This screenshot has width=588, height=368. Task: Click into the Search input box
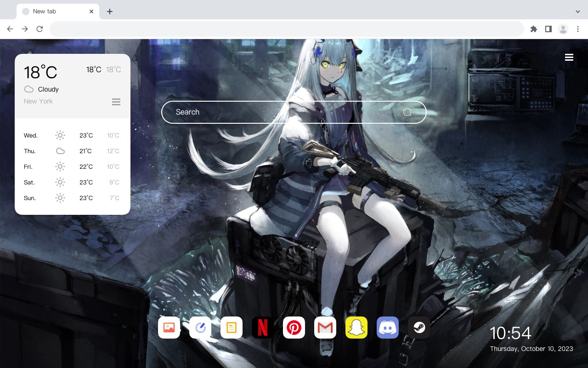(294, 112)
